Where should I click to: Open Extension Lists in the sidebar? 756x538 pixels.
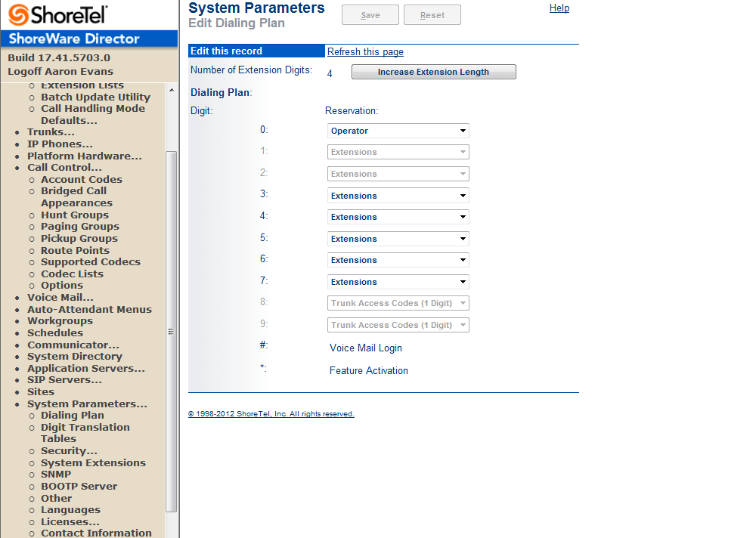coord(82,86)
